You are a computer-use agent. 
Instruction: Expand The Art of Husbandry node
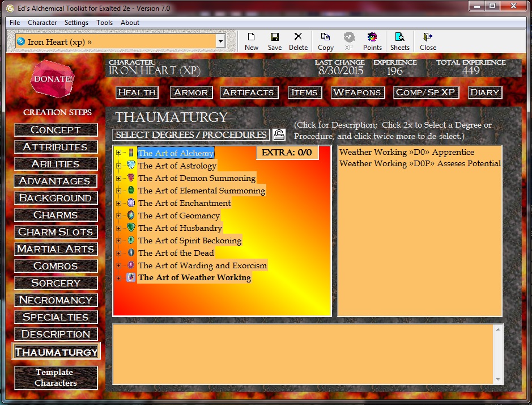(118, 229)
